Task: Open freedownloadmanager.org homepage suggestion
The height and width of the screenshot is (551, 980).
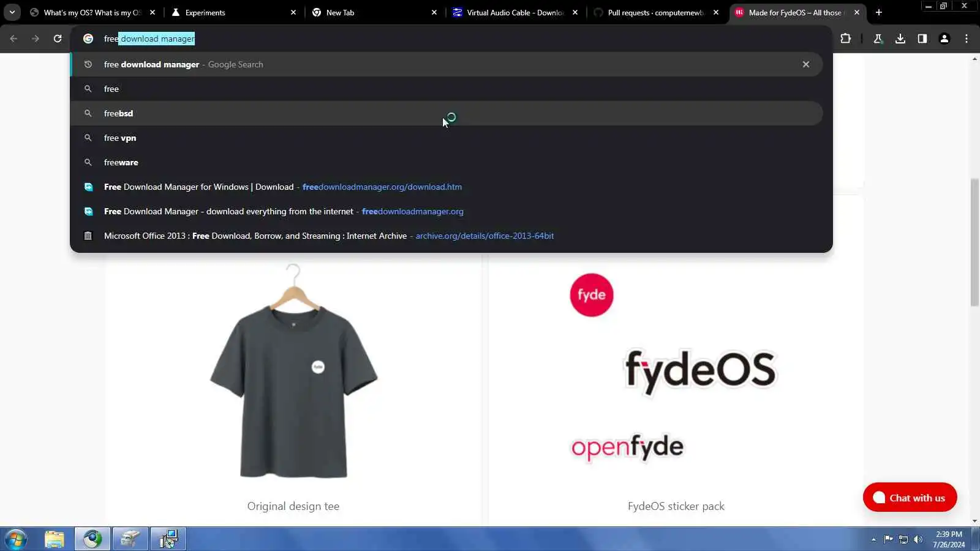Action: 447,211
